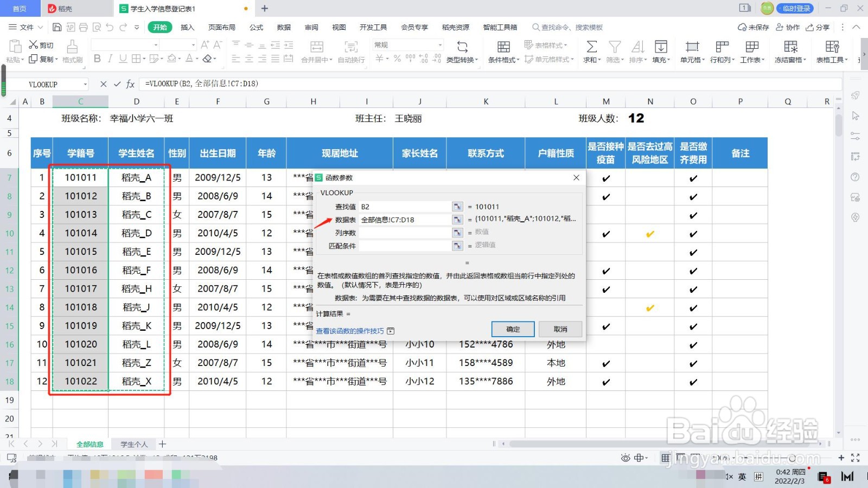Click the Type Conversion (类型转换) icon
The image size is (868, 488).
pos(462,47)
